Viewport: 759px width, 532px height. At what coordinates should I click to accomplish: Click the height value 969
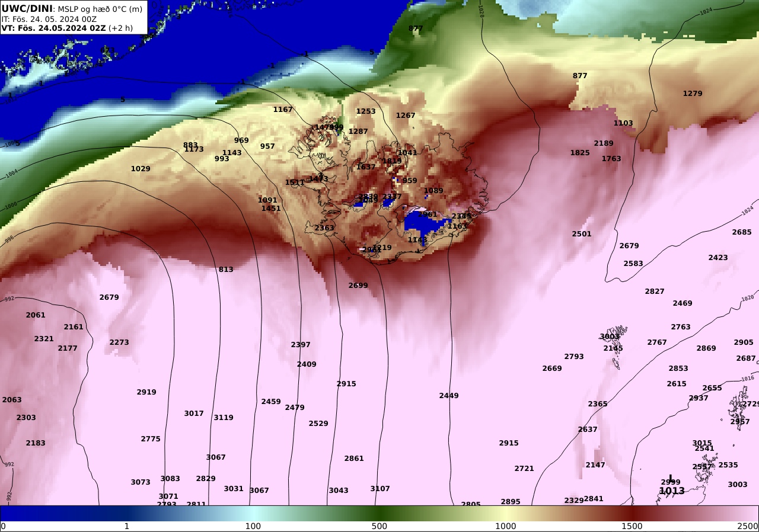(x=241, y=140)
